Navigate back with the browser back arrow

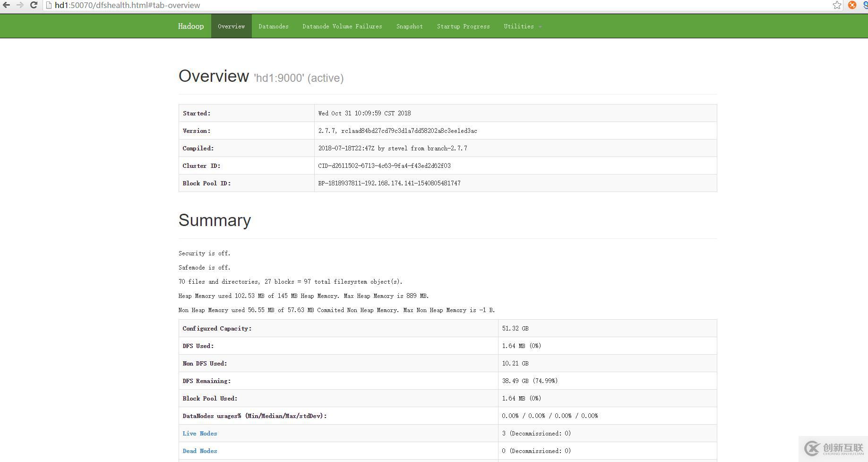tap(7, 5)
